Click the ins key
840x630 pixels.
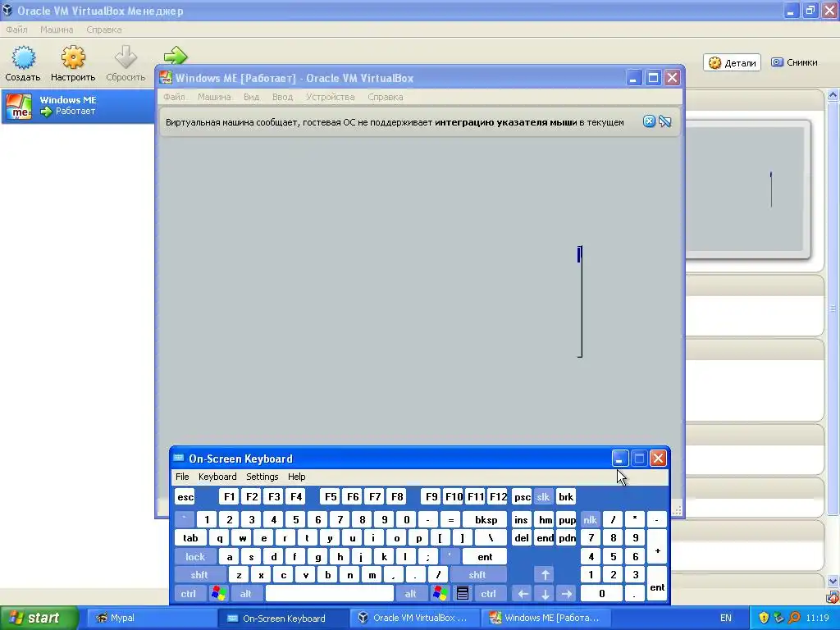click(x=521, y=519)
